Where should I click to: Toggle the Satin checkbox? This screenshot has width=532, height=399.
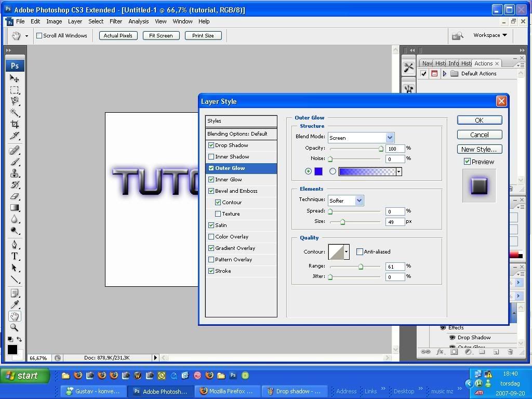point(211,225)
